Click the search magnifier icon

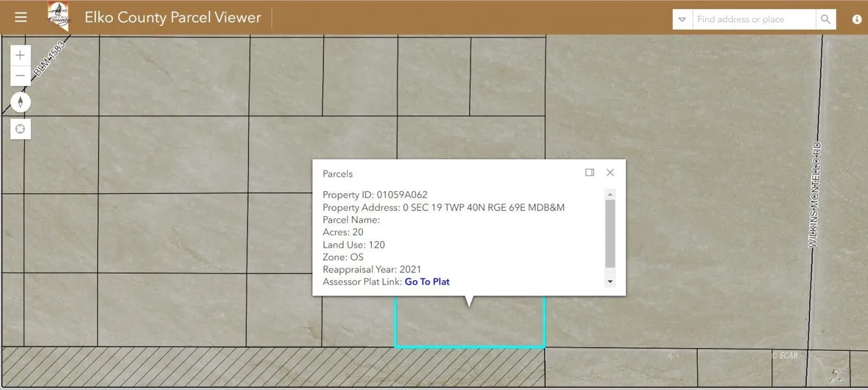coord(825,19)
